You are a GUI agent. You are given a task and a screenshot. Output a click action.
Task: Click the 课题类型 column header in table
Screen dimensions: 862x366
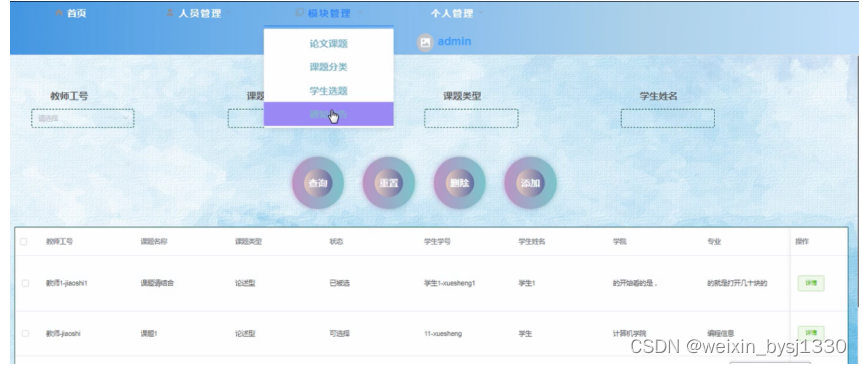coord(248,242)
